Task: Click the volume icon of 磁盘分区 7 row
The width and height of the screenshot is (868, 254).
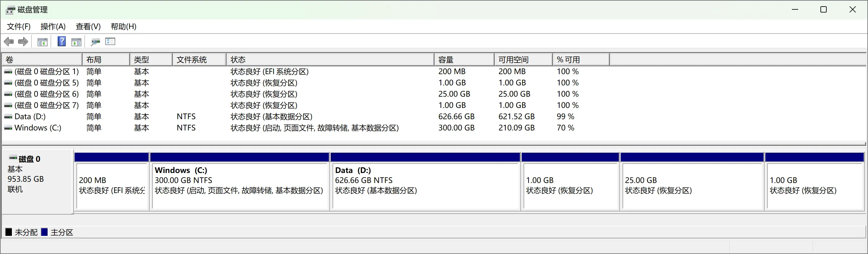Action: coord(8,106)
